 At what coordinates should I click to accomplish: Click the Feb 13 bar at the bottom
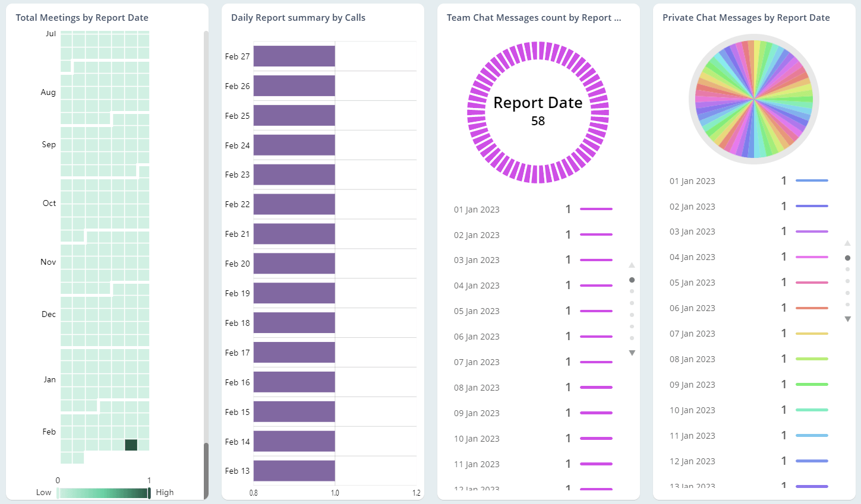click(294, 470)
